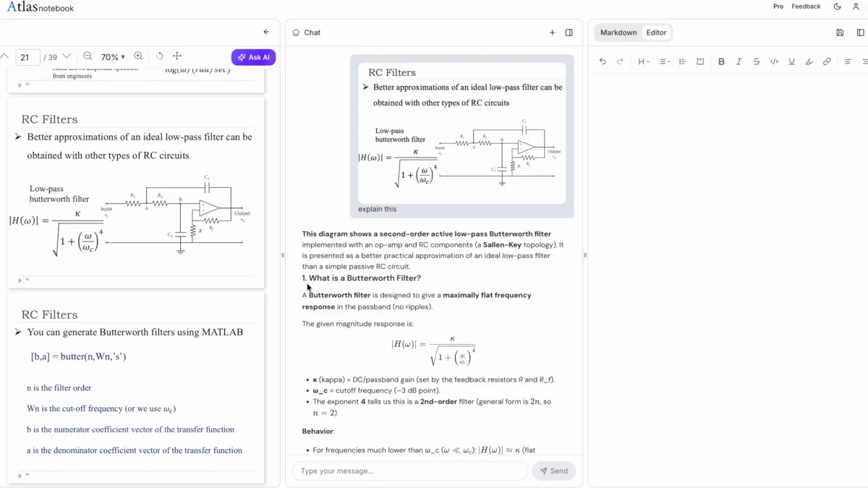Toggle the notes panel layout icon
The width and height of the screenshot is (868, 488).
[x=860, y=33]
